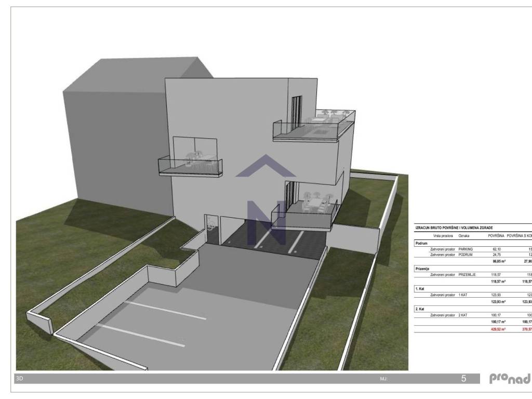
Task: Click the MJ: scale label in footer
Action: (x=384, y=379)
